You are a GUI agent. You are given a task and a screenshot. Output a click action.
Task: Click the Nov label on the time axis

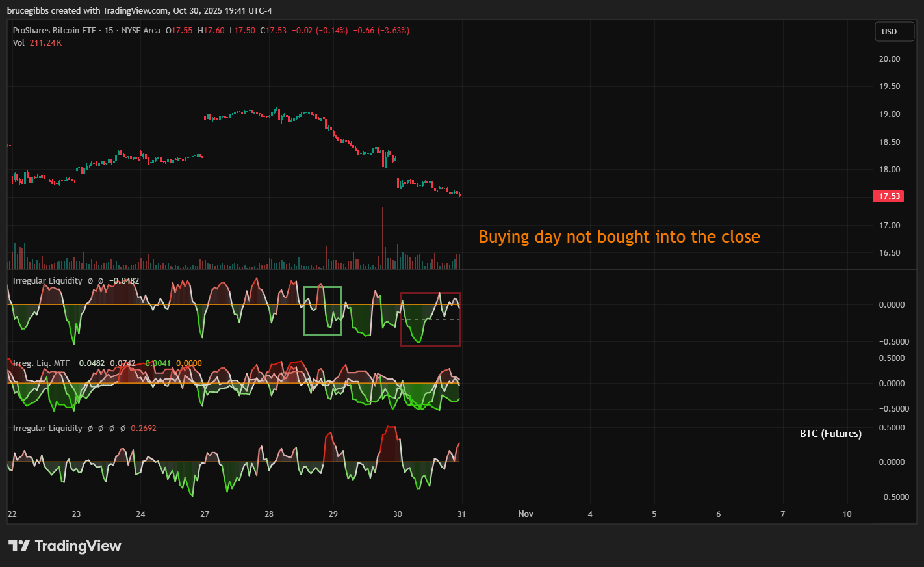pos(526,514)
